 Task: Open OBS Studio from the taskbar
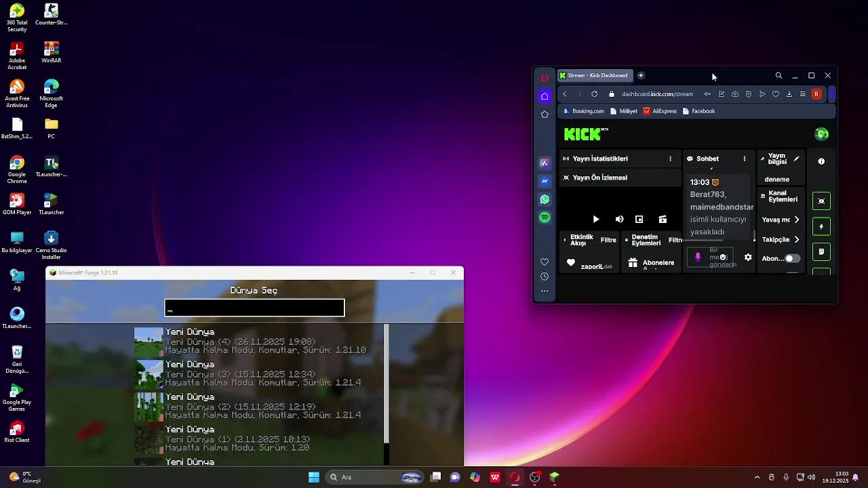(x=534, y=477)
